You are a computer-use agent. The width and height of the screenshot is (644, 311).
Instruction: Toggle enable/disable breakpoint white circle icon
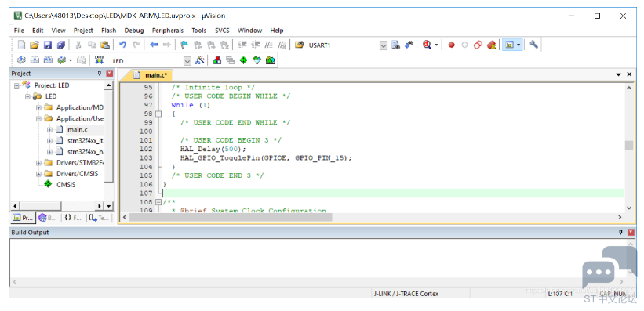tap(464, 45)
